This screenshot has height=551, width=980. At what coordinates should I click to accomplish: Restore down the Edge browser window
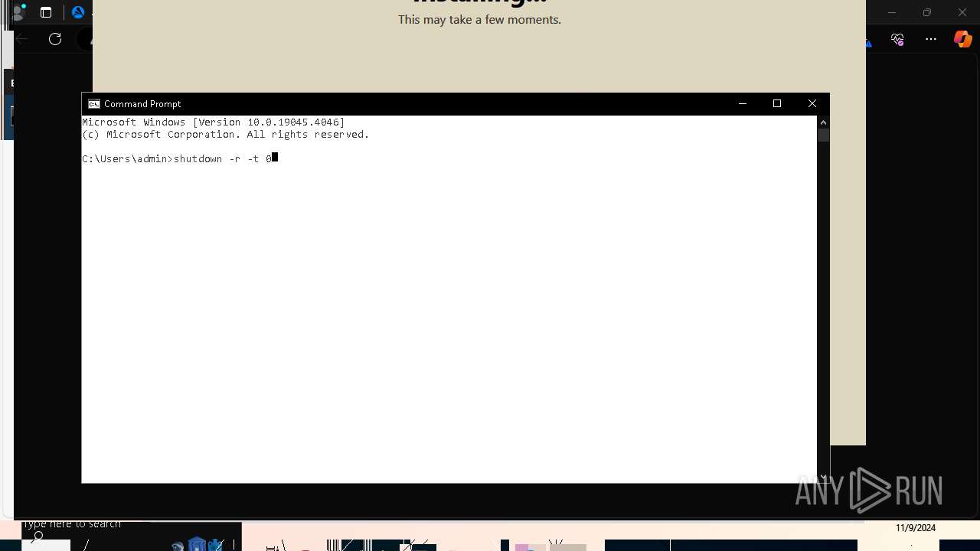[927, 12]
